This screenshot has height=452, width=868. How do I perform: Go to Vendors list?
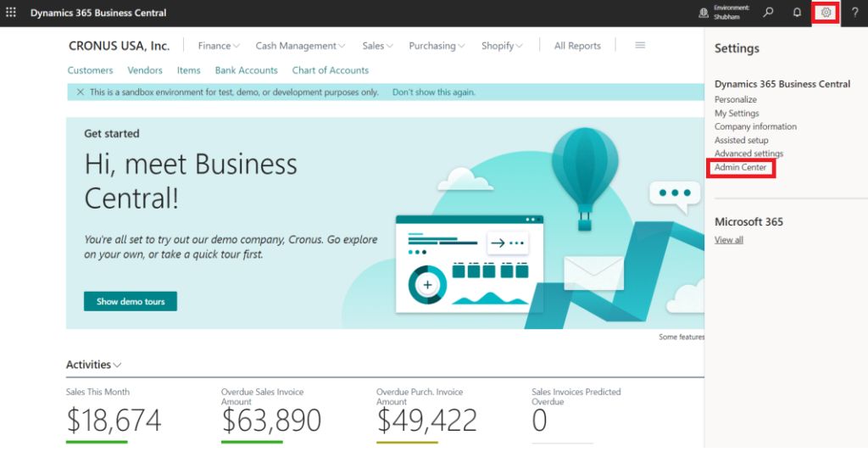click(x=145, y=70)
